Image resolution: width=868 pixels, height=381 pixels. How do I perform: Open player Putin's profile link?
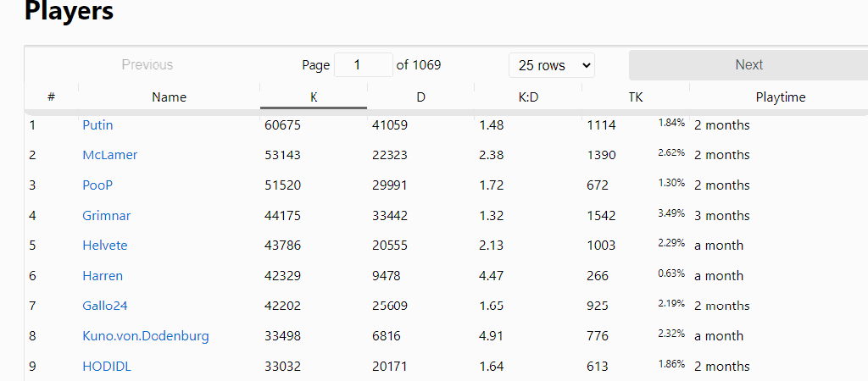point(97,125)
